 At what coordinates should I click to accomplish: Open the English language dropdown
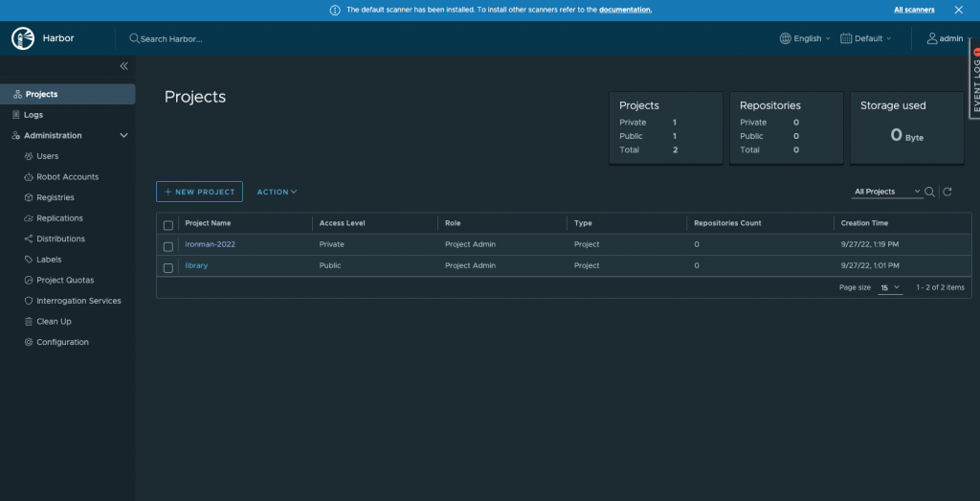coord(805,38)
